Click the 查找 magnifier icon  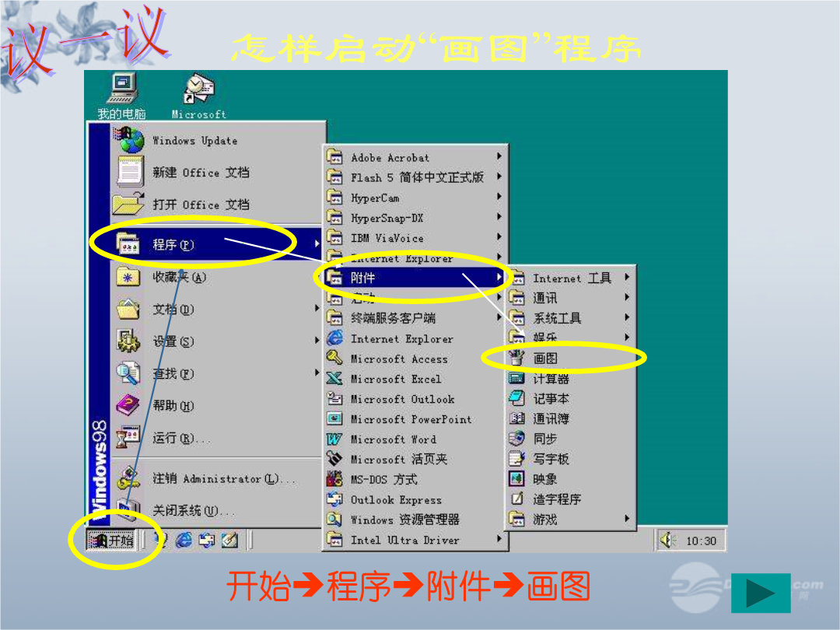[x=128, y=373]
